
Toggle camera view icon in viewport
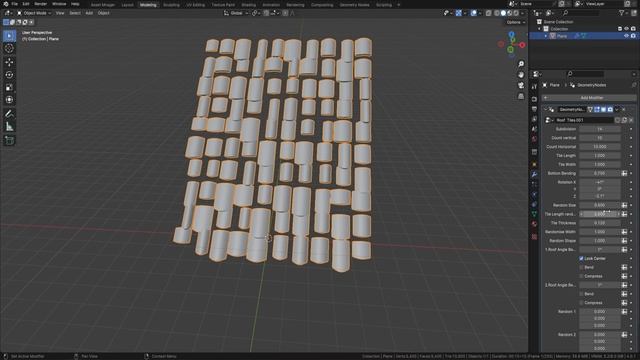(521, 85)
